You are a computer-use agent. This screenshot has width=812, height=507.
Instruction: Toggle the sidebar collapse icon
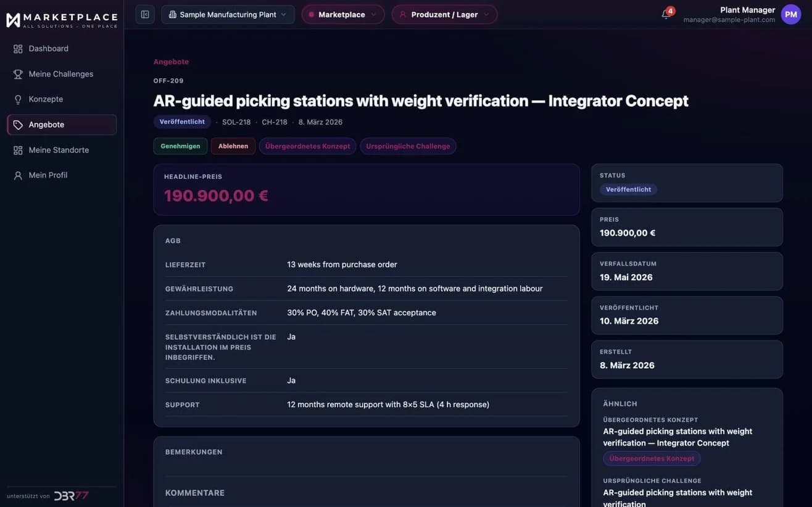pyautogui.click(x=145, y=14)
